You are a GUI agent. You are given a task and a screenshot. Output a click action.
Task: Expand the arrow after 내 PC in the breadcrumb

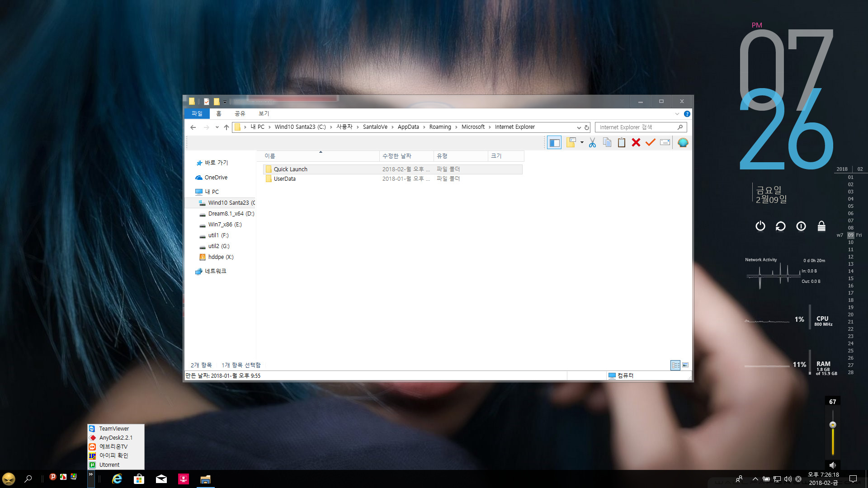tap(269, 127)
